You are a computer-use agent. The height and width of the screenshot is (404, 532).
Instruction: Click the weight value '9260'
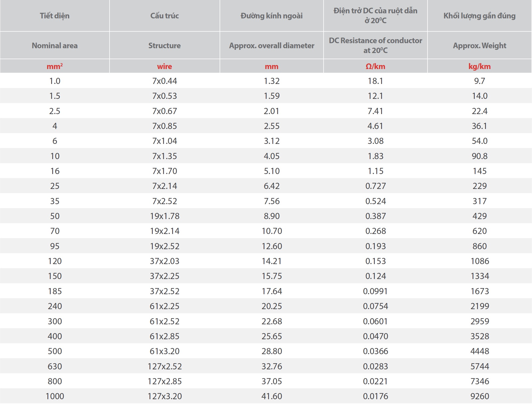(x=479, y=396)
